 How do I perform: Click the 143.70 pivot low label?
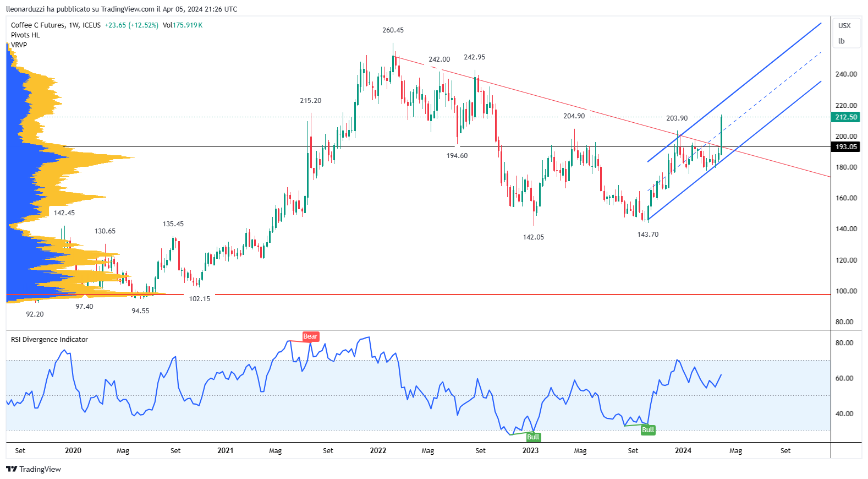pos(648,235)
